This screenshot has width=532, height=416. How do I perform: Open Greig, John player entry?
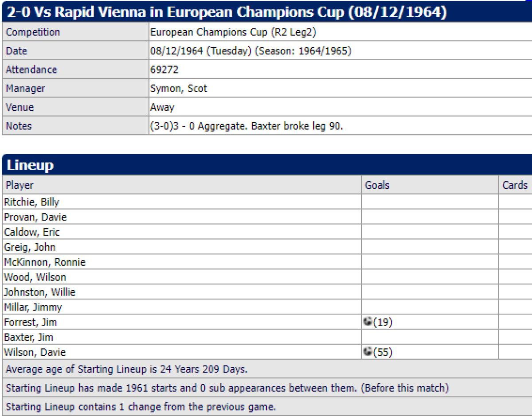pyautogui.click(x=29, y=247)
